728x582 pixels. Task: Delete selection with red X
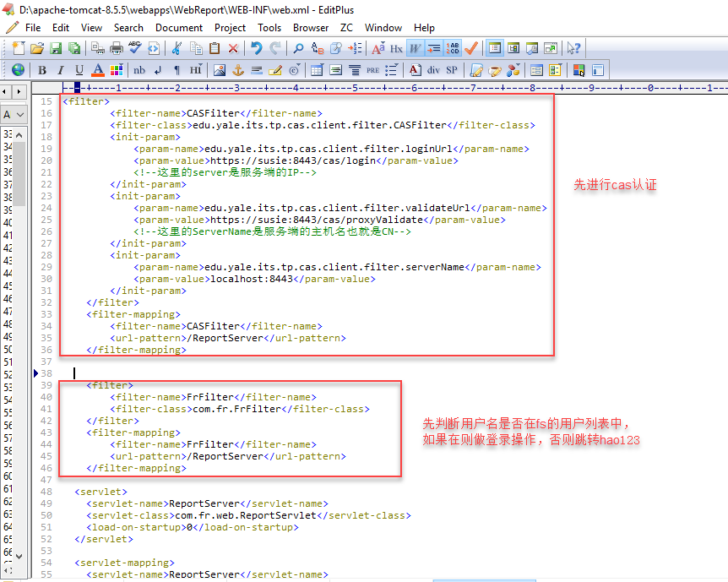tap(233, 48)
